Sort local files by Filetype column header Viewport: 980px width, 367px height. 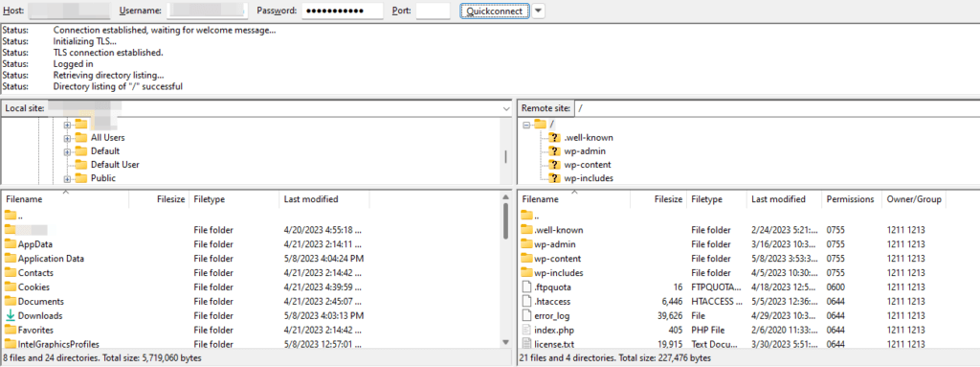234,199
